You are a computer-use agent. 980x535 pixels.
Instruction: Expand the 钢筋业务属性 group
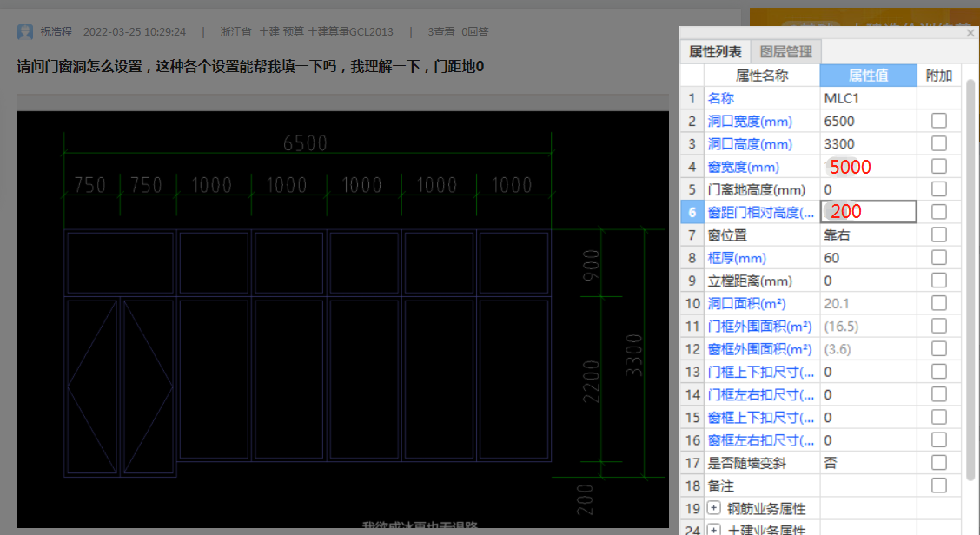pyautogui.click(x=714, y=508)
